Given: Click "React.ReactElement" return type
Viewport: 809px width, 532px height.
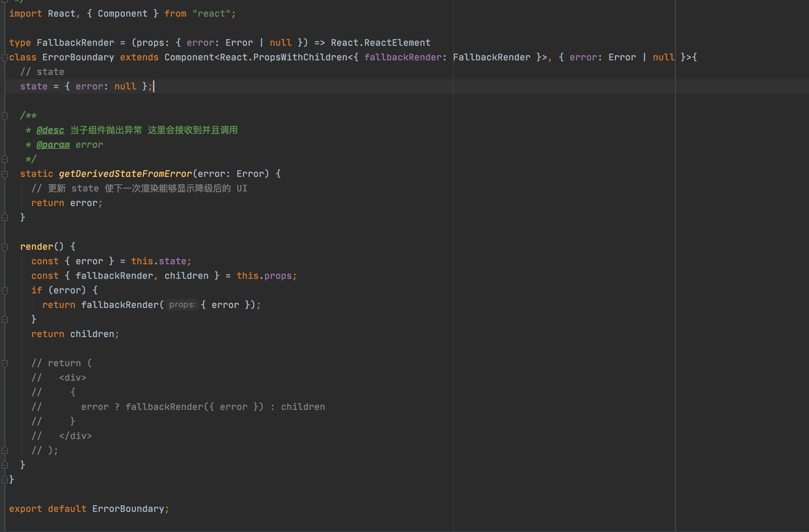Looking at the screenshot, I should pyautogui.click(x=381, y=43).
